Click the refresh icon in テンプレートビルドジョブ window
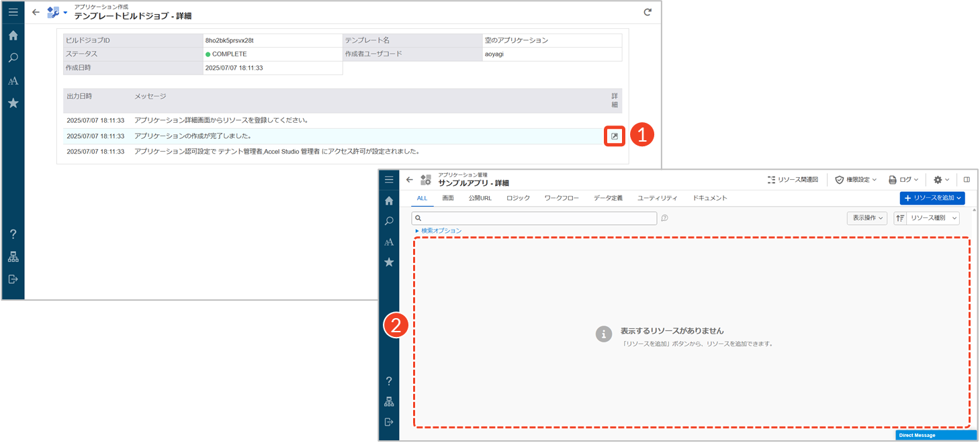The width and height of the screenshot is (980, 443). pos(648,12)
